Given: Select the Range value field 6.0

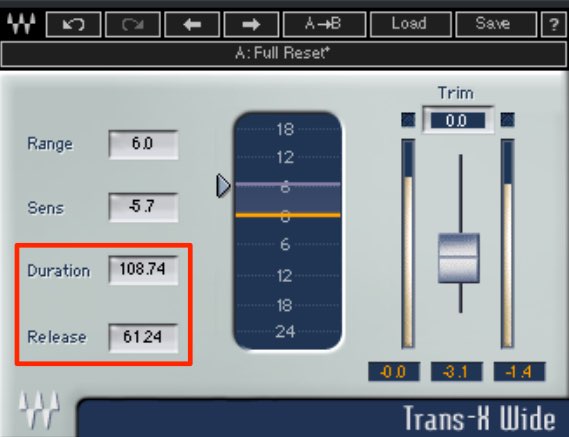Looking at the screenshot, I should [143, 144].
